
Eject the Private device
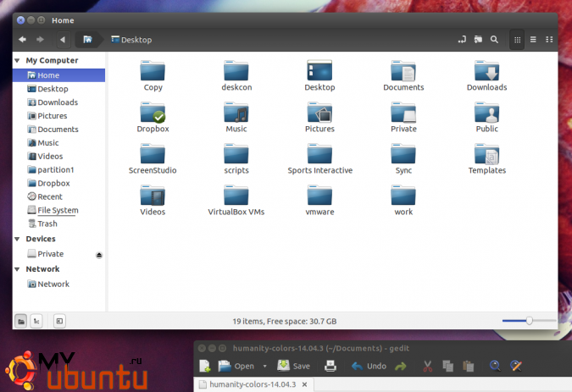99,254
